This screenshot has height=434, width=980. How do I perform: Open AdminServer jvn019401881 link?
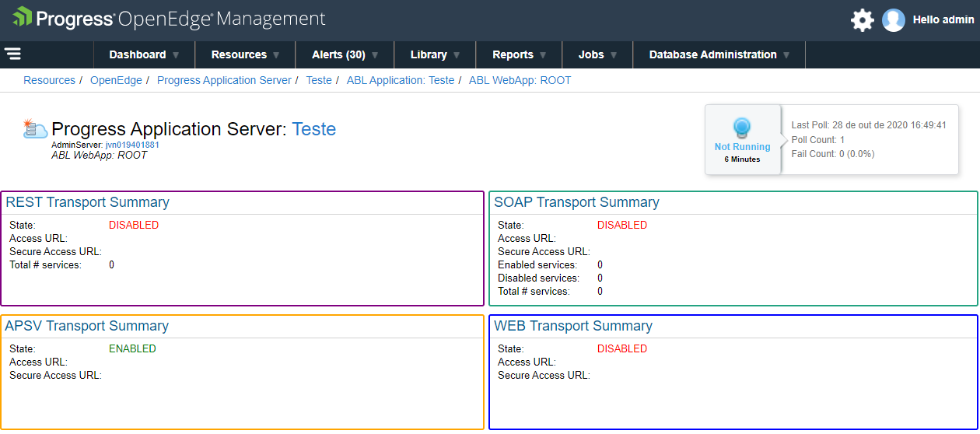click(132, 145)
